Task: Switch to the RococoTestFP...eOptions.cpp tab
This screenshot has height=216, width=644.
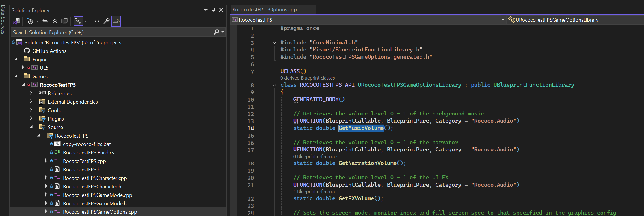Action: tap(265, 10)
